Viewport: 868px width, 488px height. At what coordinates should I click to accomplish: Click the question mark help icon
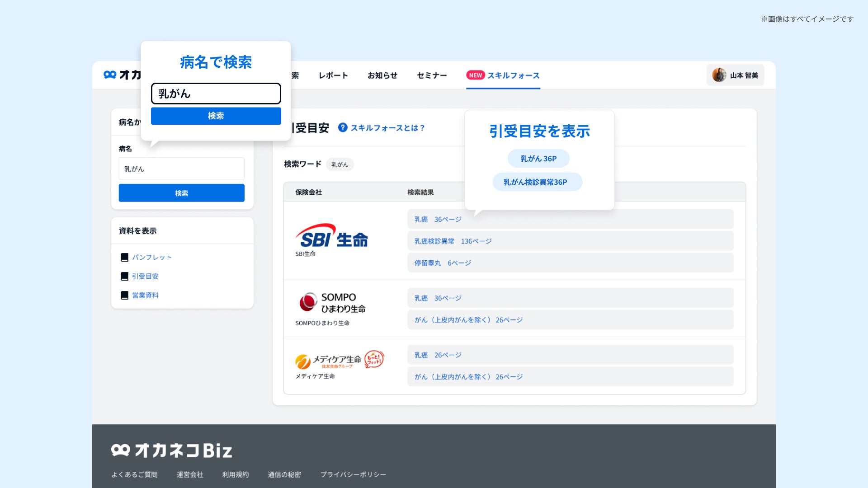coord(343,128)
